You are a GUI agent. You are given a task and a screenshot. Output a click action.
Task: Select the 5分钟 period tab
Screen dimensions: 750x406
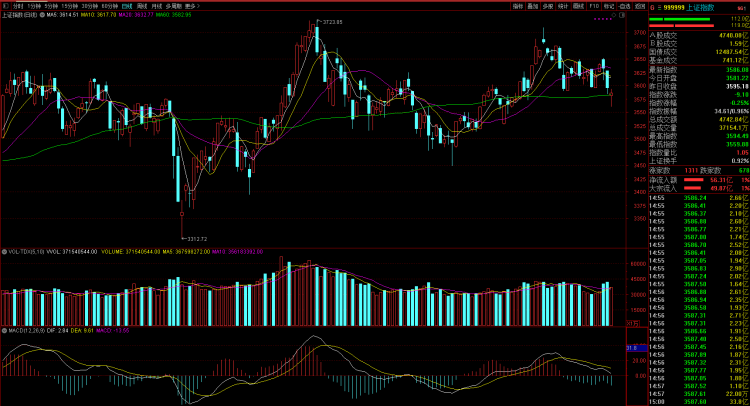point(51,5)
